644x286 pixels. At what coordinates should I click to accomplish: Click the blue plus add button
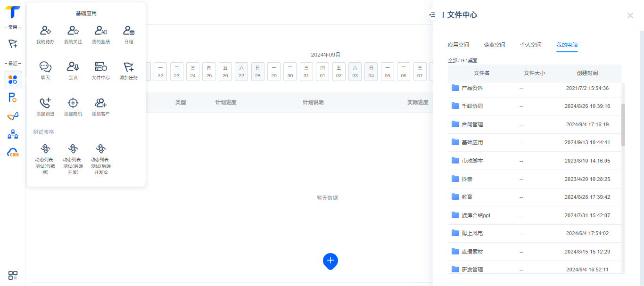[330, 261]
